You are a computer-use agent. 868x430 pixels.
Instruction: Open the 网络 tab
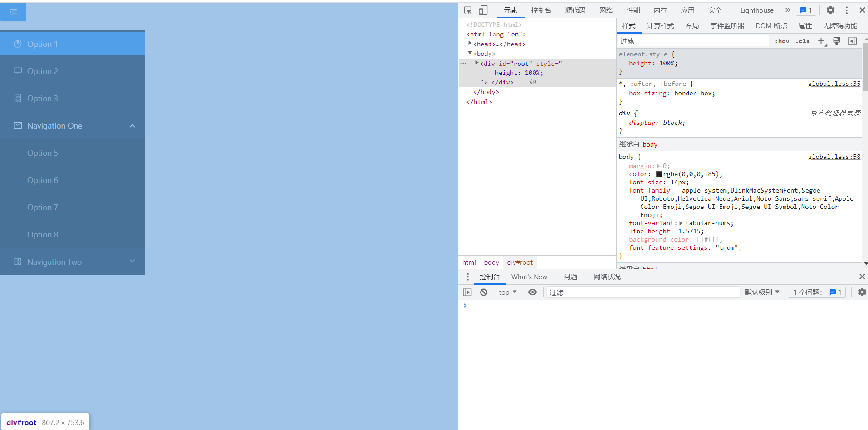[x=606, y=10]
